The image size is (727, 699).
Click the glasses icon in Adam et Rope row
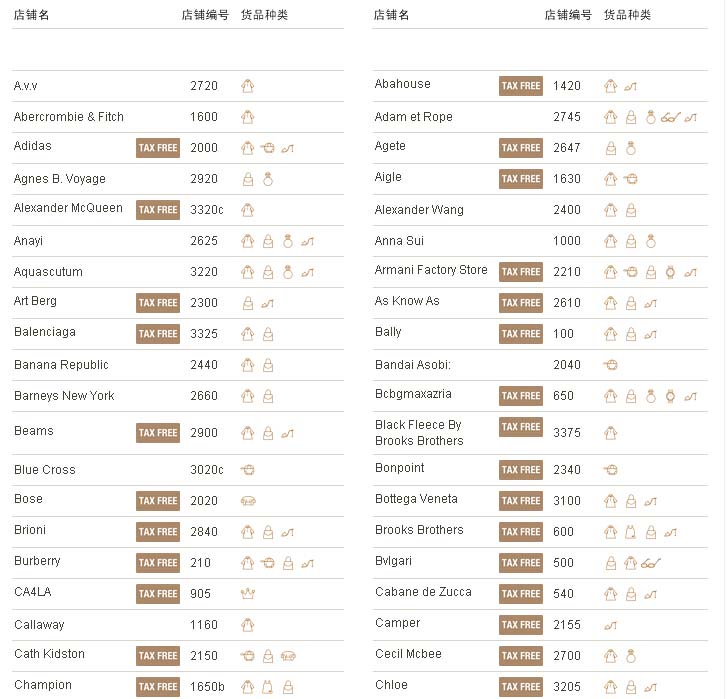click(x=671, y=117)
